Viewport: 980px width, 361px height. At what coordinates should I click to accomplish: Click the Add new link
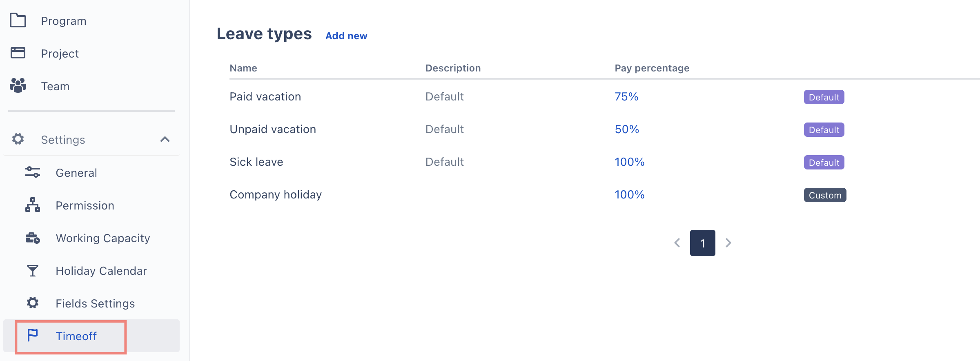(346, 36)
